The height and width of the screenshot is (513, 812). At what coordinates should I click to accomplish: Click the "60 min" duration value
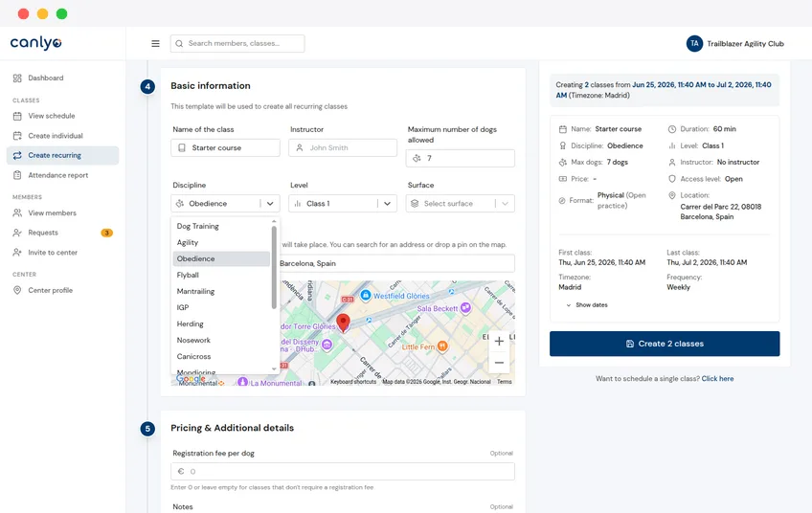[725, 129]
